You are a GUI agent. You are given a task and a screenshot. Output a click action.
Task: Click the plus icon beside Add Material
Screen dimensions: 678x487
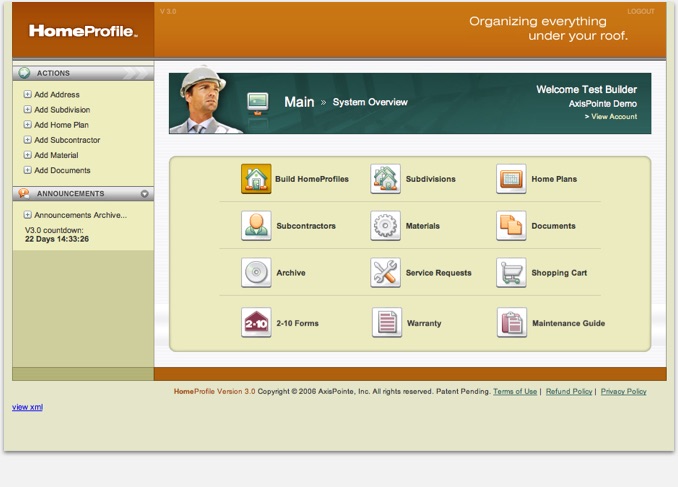(28, 155)
